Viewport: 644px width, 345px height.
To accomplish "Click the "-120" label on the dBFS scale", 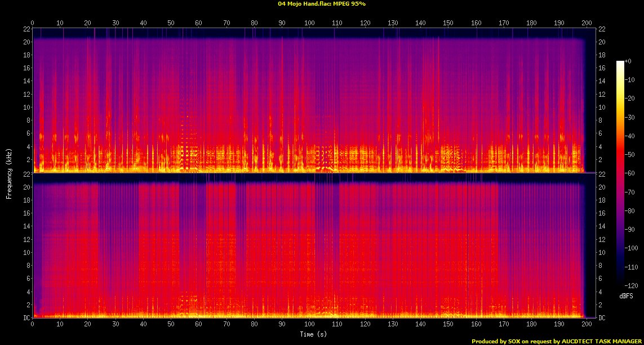I will coord(632,286).
